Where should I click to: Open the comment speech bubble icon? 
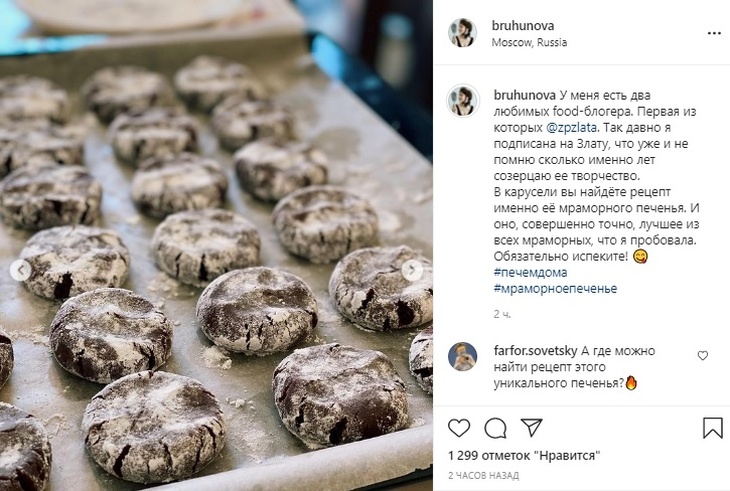[x=495, y=428]
